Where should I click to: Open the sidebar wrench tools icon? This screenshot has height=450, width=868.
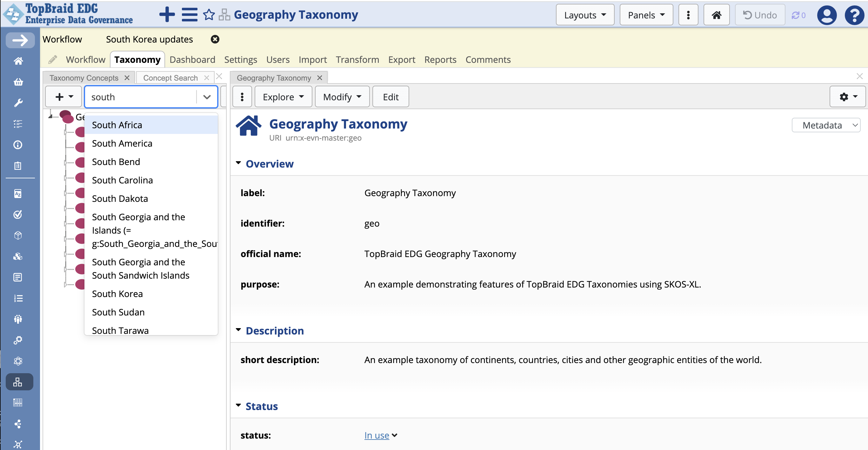point(18,103)
